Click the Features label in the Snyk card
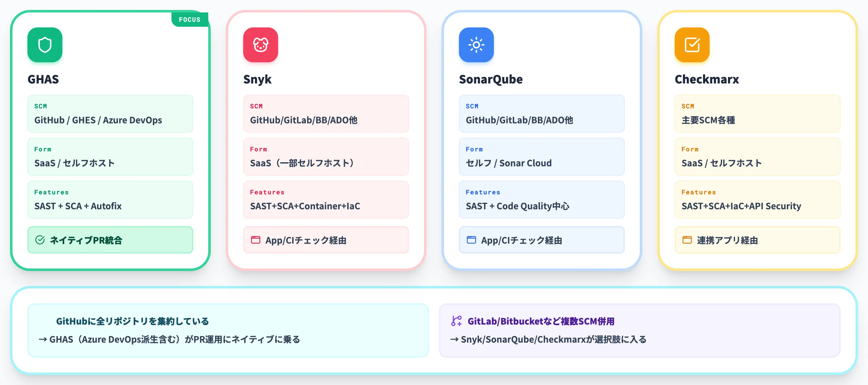This screenshot has height=385, width=868. pyautogui.click(x=267, y=192)
